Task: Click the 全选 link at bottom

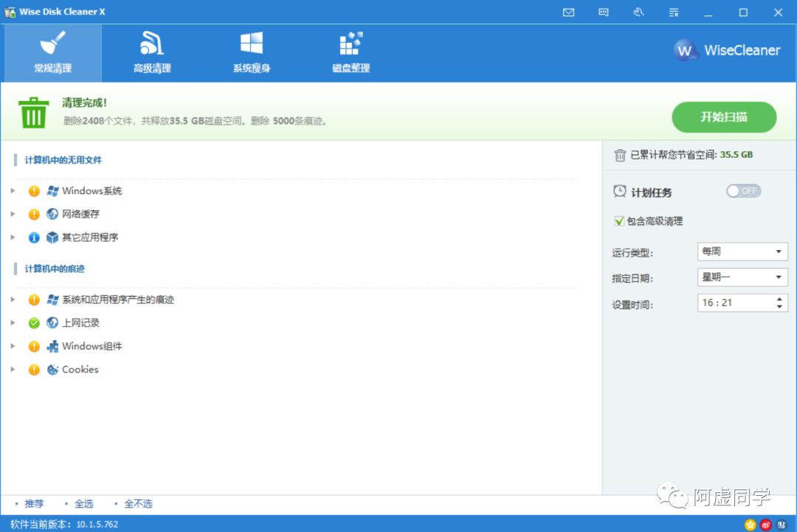Action: 84,503
